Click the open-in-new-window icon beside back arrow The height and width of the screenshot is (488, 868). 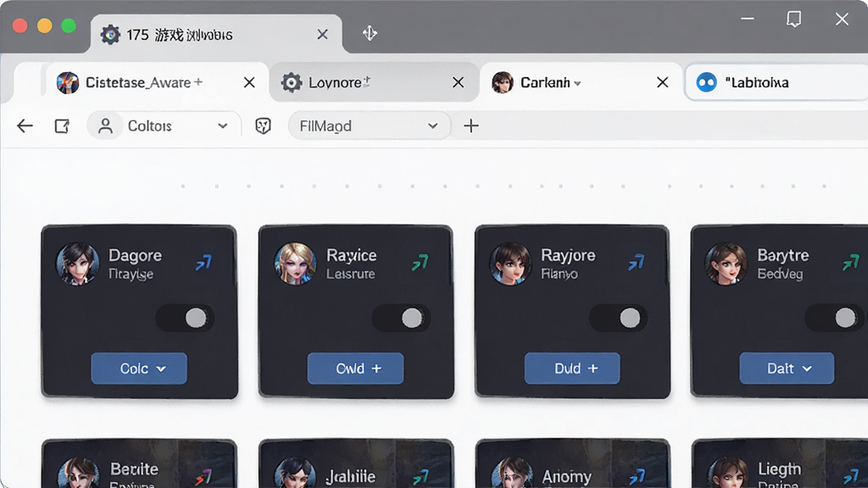(x=62, y=126)
